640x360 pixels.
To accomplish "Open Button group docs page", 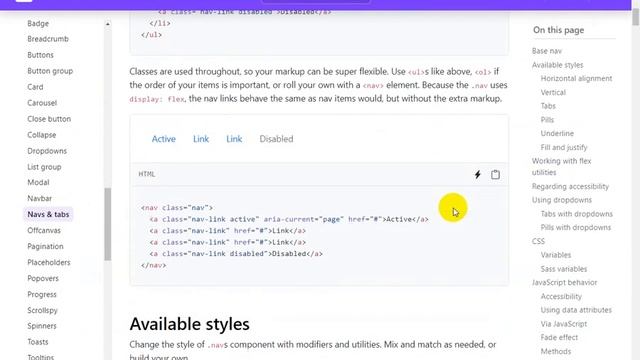I will click(x=50, y=71).
